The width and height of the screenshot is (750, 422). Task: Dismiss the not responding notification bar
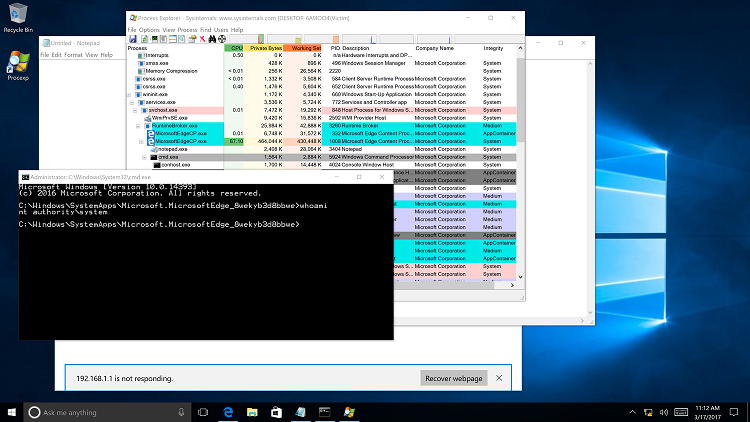pyautogui.click(x=499, y=378)
